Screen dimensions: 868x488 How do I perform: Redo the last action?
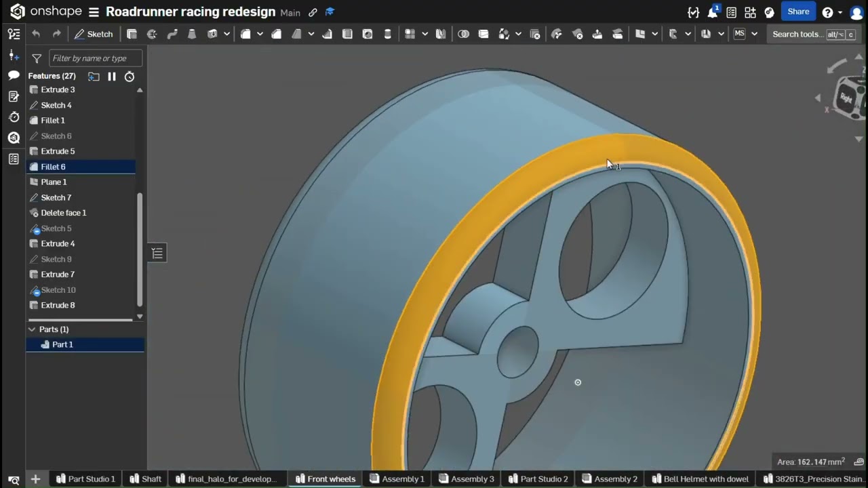tap(57, 34)
